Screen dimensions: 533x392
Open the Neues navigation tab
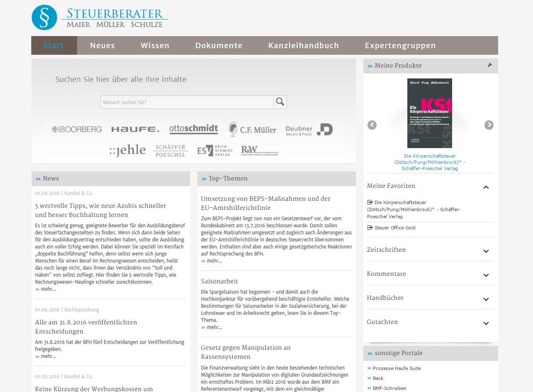pos(102,46)
